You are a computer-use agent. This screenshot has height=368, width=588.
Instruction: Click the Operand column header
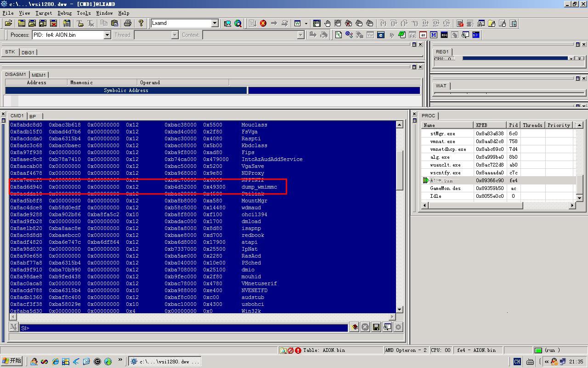[x=182, y=82]
